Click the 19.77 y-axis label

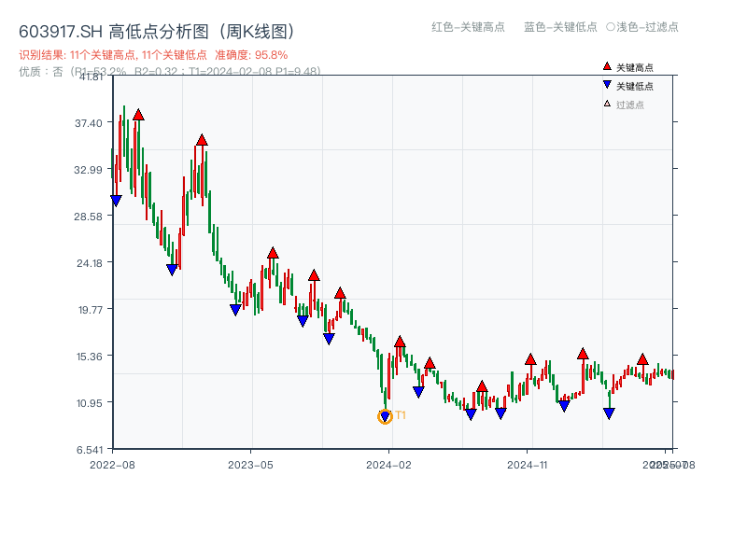point(91,310)
